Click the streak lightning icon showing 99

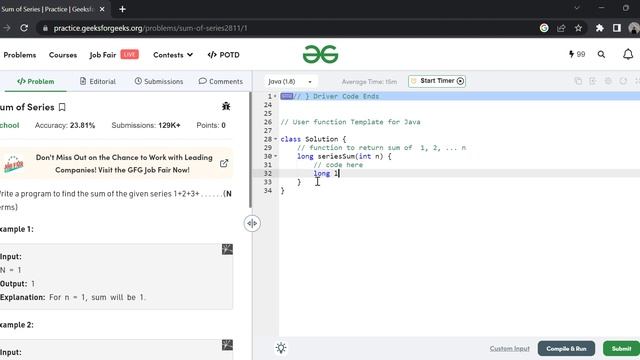pyautogui.click(x=577, y=54)
